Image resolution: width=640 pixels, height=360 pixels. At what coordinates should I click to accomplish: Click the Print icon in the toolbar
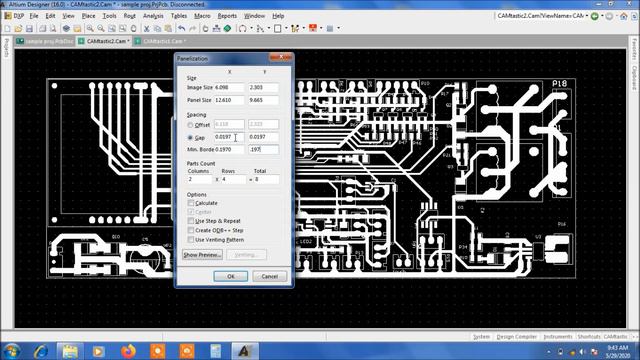[x=42, y=29]
